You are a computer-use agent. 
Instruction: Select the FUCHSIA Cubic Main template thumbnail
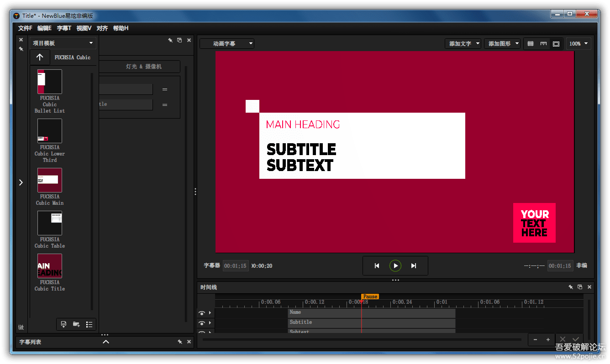tap(50, 180)
